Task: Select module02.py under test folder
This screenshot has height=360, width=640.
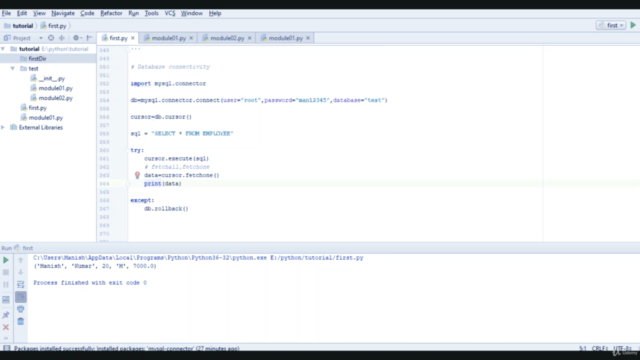Action: (x=56, y=98)
